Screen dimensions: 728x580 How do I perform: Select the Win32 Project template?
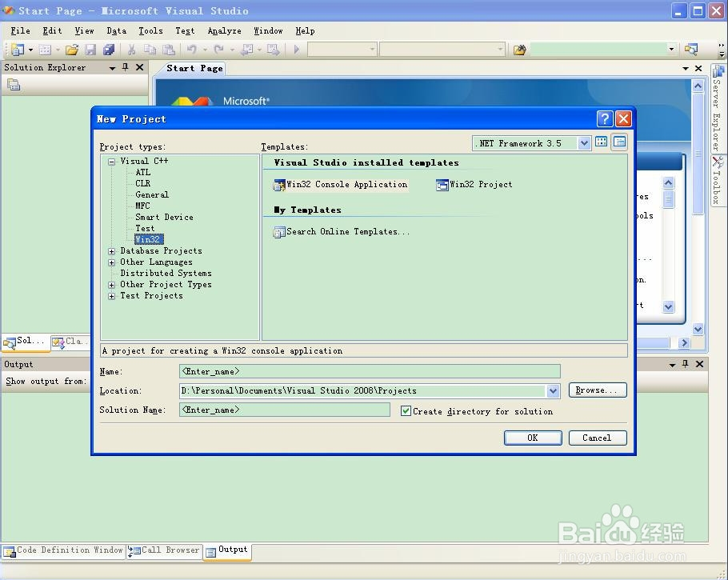tap(474, 185)
